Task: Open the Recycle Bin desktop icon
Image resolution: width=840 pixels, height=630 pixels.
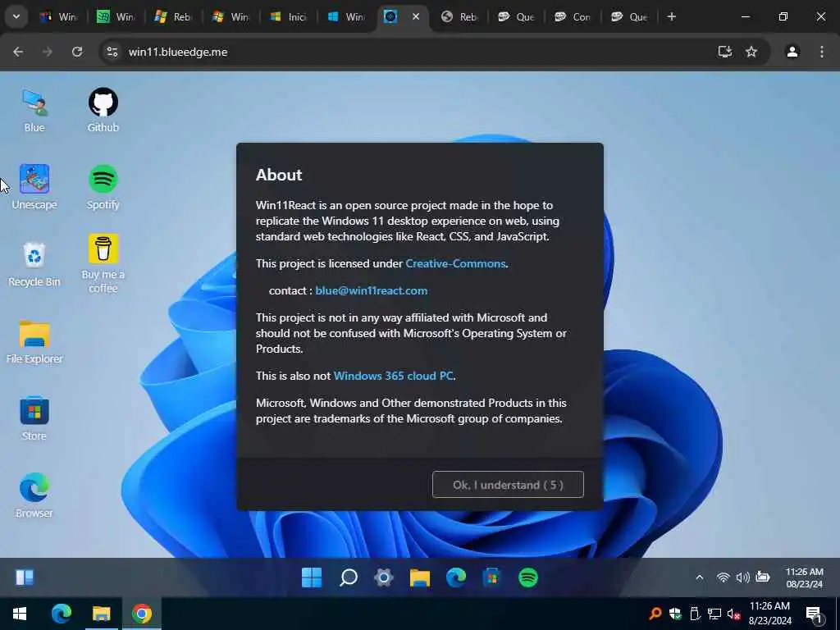Action: [x=34, y=265]
